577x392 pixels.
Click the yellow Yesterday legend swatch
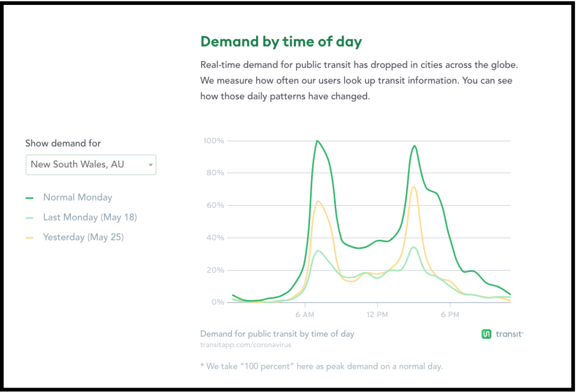(29, 238)
